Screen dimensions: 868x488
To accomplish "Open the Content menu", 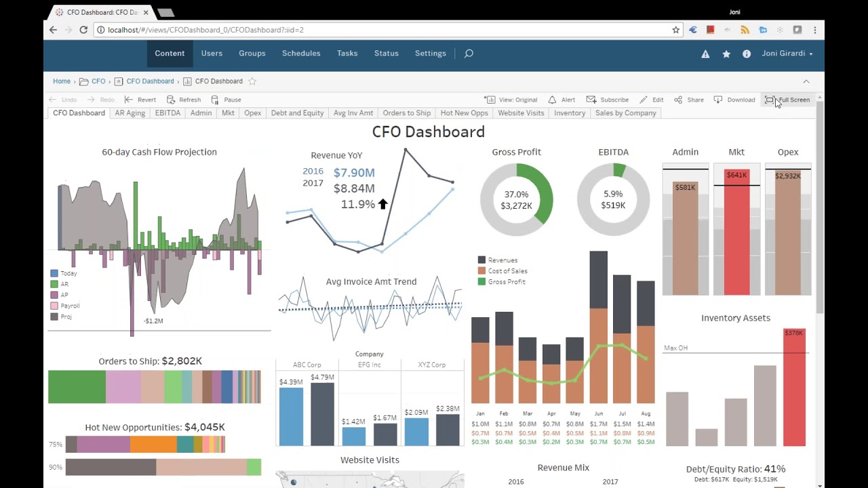I will click(170, 54).
